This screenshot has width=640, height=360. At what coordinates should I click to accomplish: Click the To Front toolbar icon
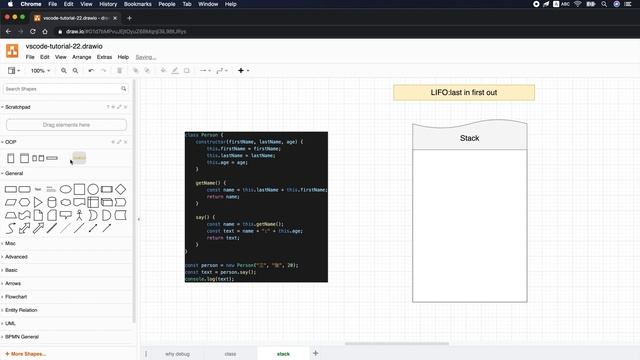[136, 71]
